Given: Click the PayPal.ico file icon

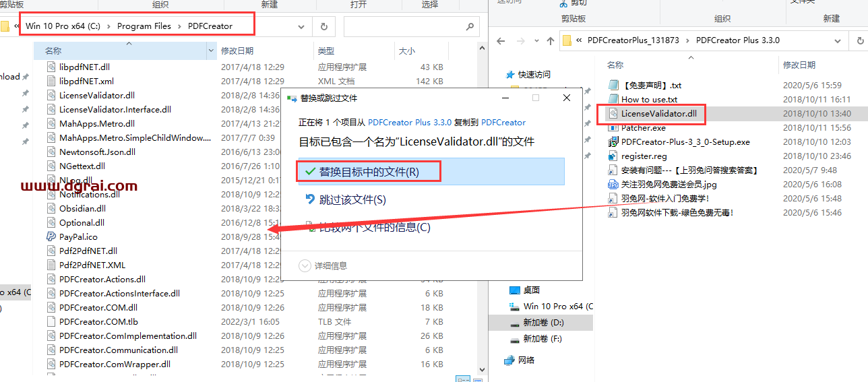Looking at the screenshot, I should 51,236.
